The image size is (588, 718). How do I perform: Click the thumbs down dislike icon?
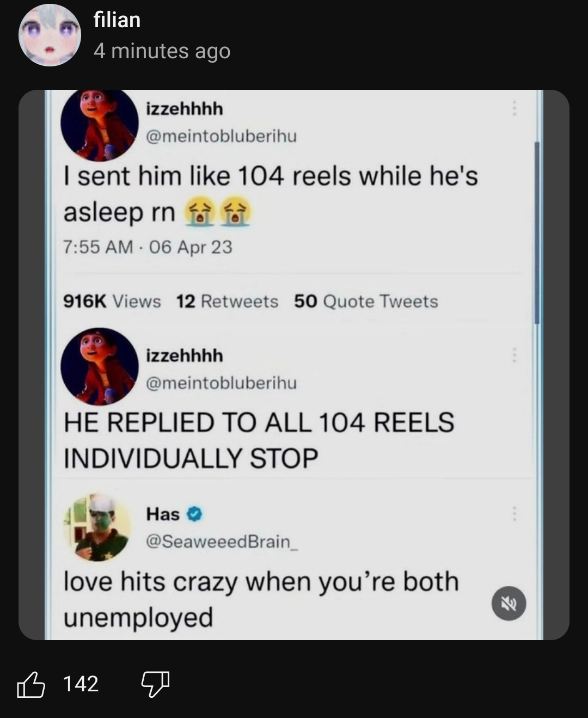tap(155, 684)
